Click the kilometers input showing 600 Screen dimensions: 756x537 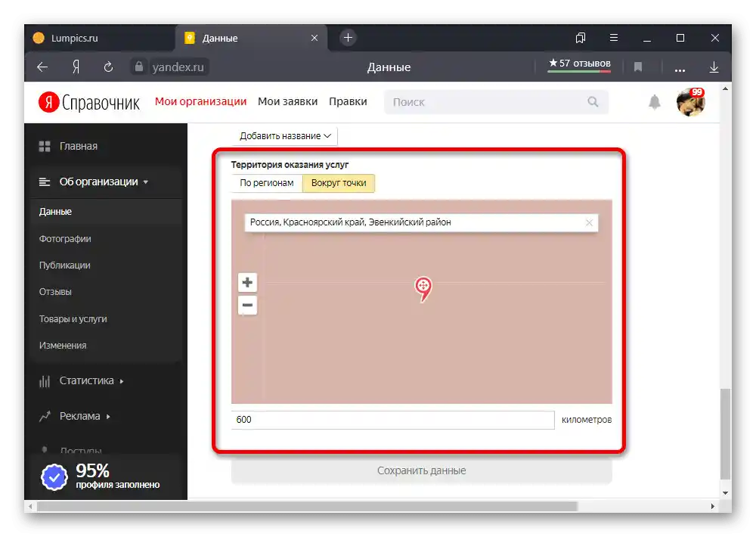[x=393, y=420]
